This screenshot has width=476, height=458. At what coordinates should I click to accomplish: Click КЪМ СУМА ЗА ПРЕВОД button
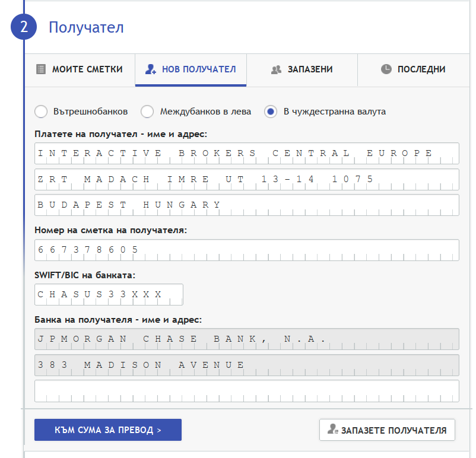(x=108, y=430)
